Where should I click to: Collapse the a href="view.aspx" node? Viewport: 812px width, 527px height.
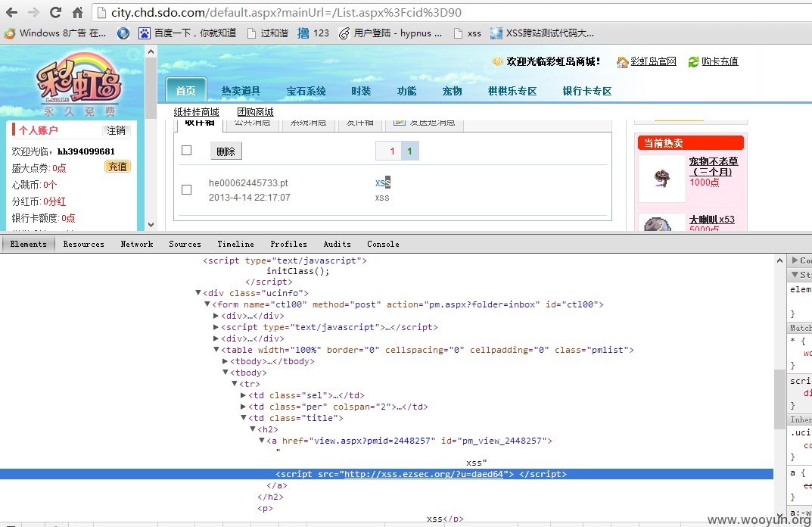point(262,441)
